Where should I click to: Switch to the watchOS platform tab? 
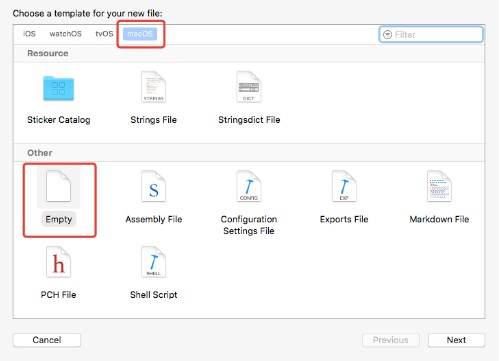click(65, 34)
